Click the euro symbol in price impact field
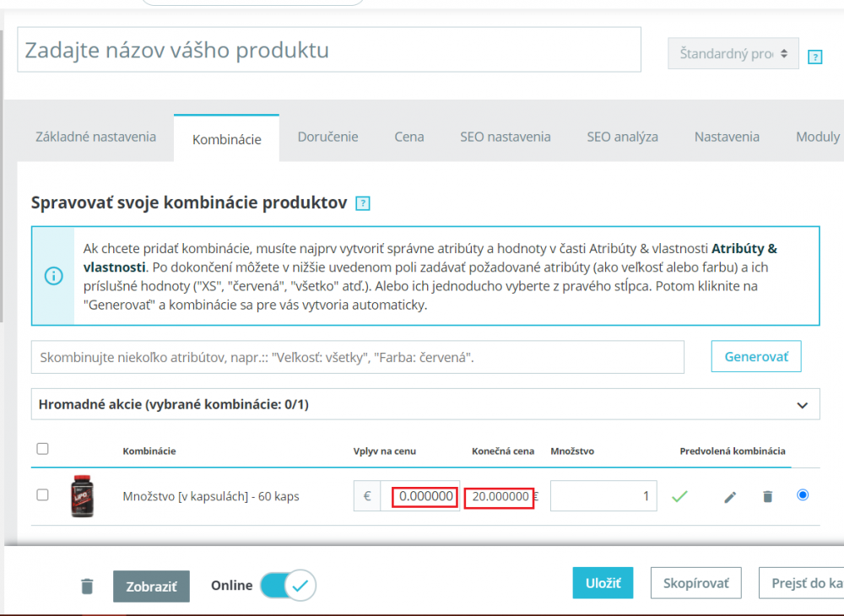844x616 pixels. 367,495
